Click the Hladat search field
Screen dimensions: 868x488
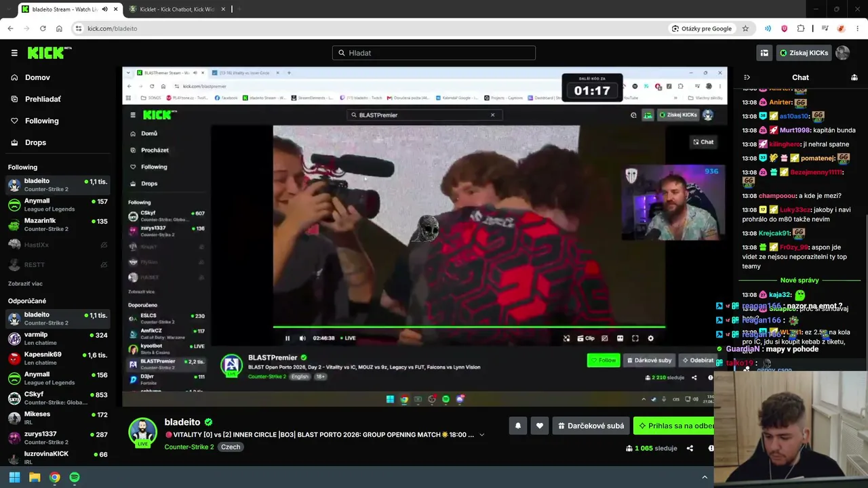pos(434,53)
